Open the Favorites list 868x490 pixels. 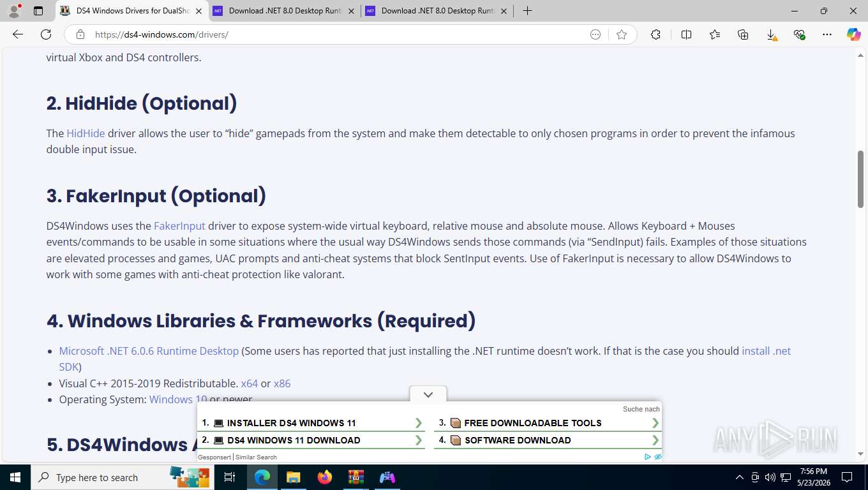point(715,34)
